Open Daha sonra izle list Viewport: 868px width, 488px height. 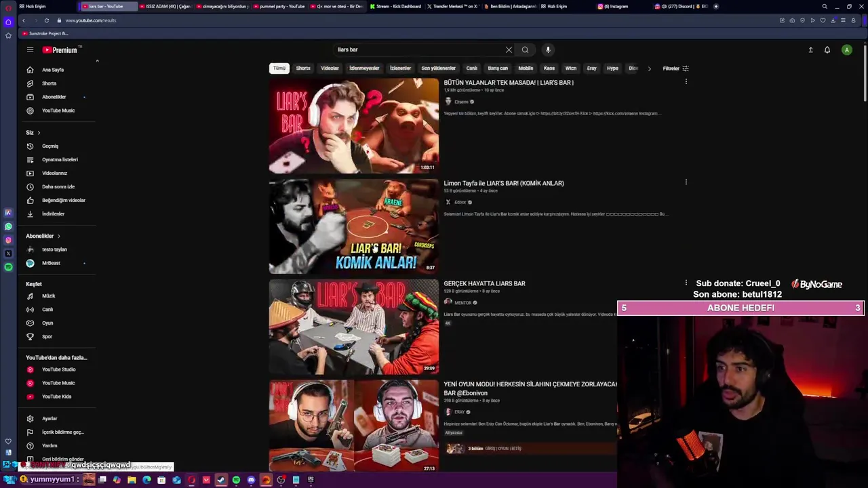(58, 186)
